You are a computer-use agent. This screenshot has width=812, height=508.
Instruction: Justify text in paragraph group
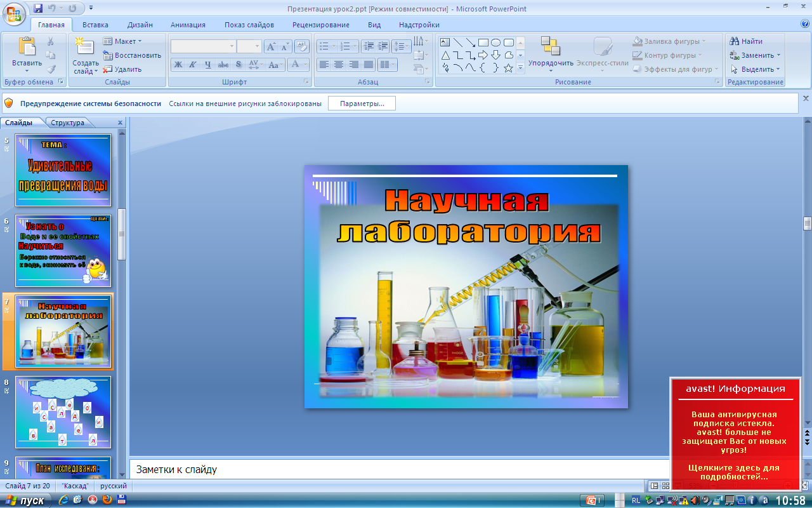point(368,64)
